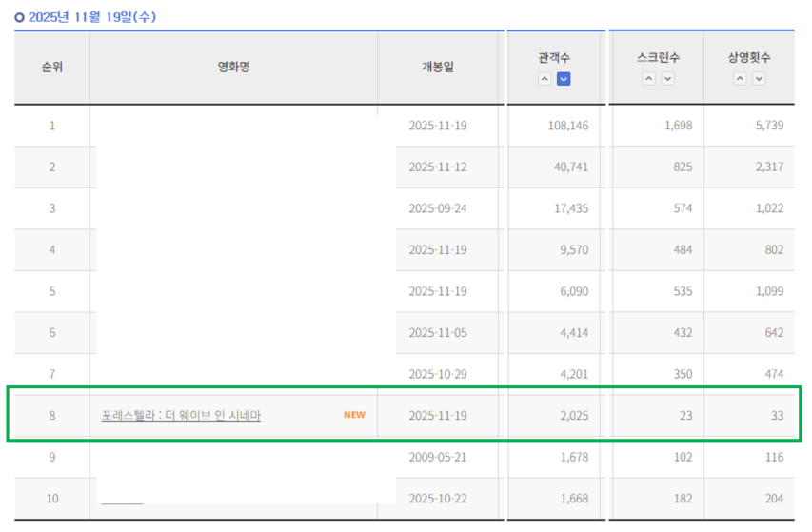812x532 pixels.
Task: Click the underlined movie link in row 10
Action: [x=122, y=501]
